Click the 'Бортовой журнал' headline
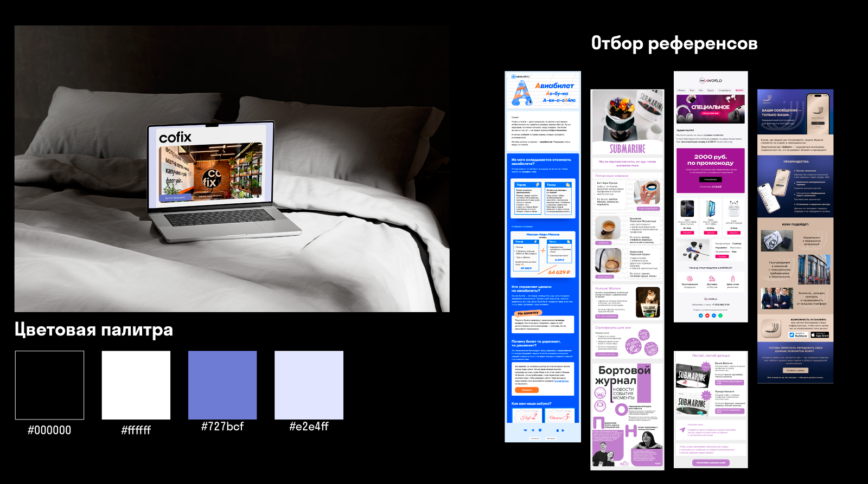 (x=622, y=375)
